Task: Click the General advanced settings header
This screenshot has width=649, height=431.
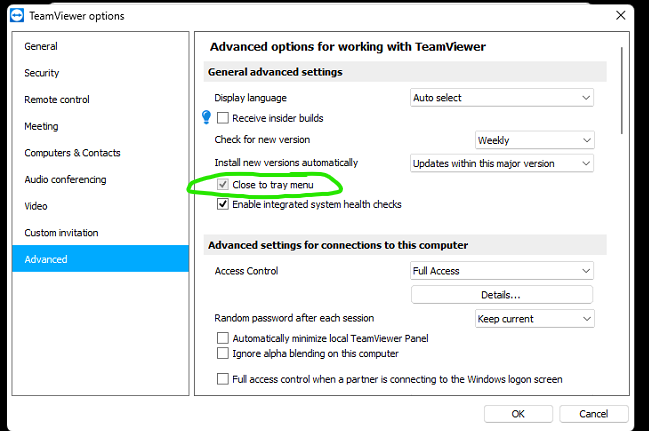Action: point(405,72)
